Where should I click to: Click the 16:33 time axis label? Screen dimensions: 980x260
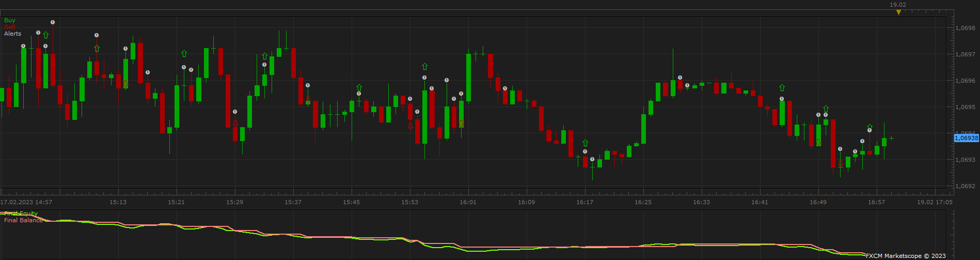(x=701, y=202)
